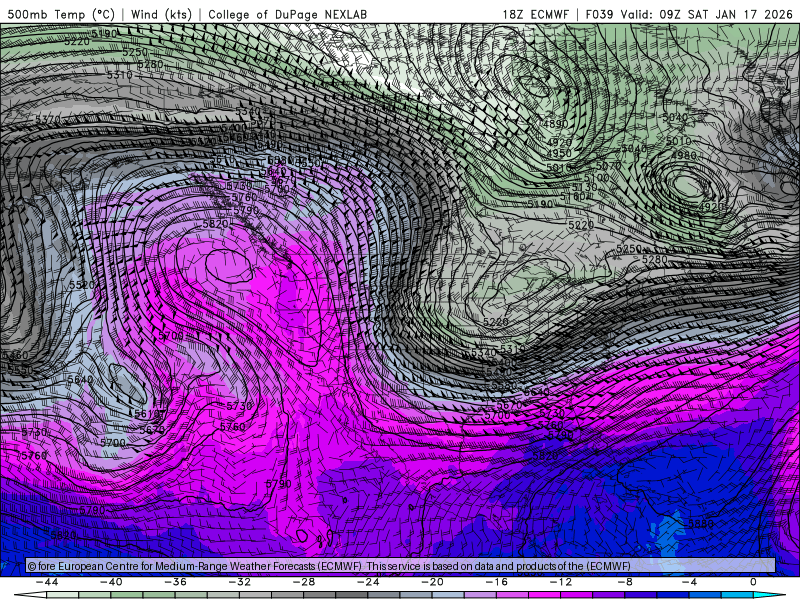Click the "18Z ECMWF" model run label

click(x=535, y=14)
